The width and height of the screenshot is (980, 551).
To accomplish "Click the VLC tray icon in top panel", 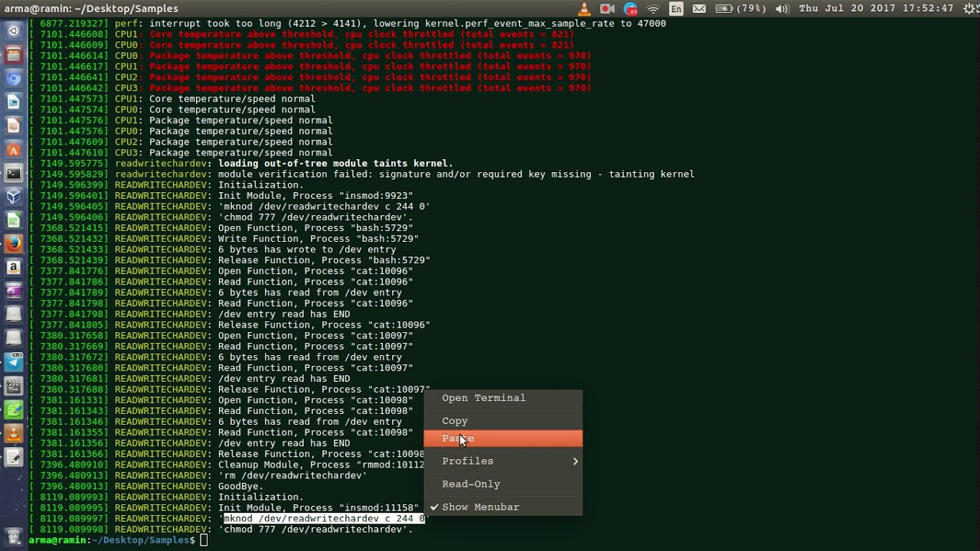I will 584,8.
